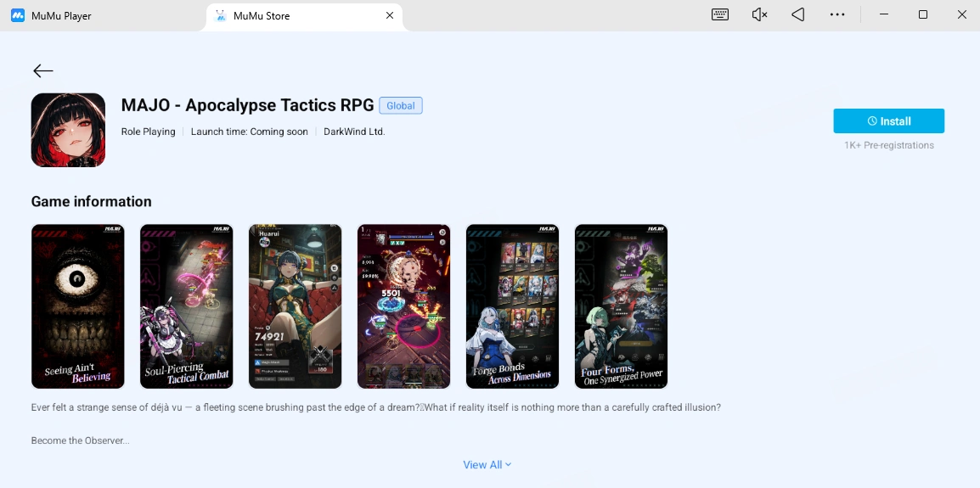The height and width of the screenshot is (488, 980).
Task: Select the MuMu Store tab
Action: [x=304, y=16]
